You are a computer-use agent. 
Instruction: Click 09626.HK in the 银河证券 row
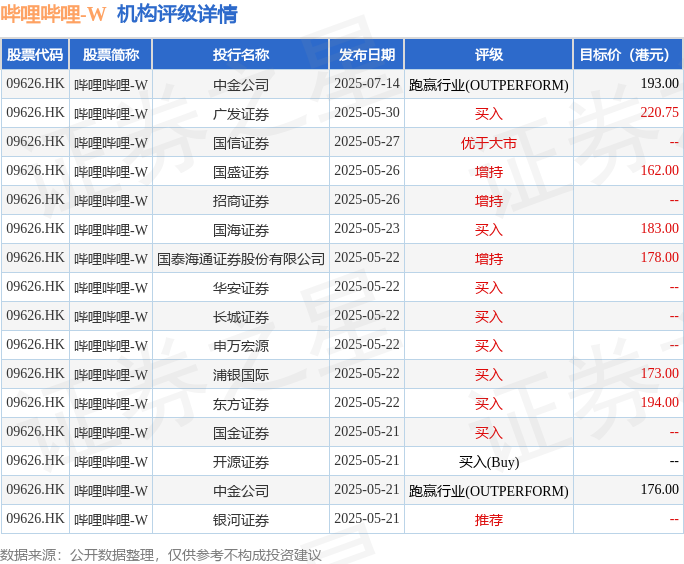[x=35, y=518]
